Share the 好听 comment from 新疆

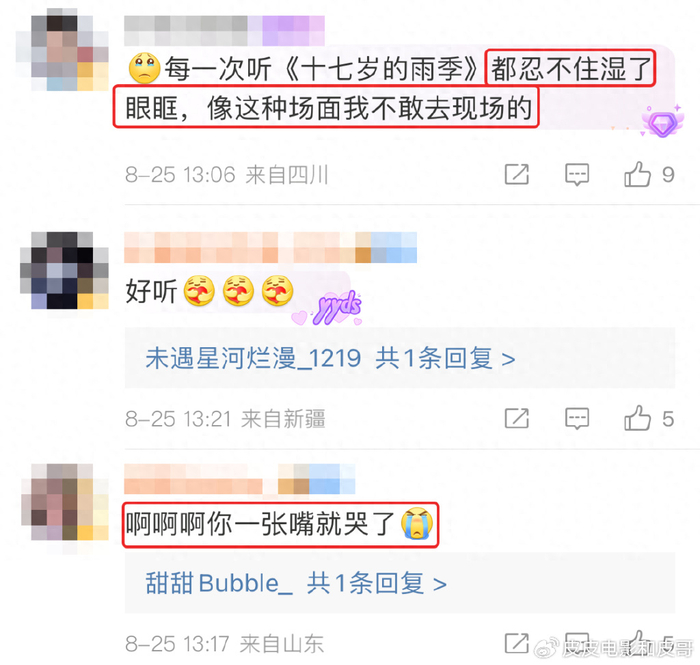click(x=517, y=418)
